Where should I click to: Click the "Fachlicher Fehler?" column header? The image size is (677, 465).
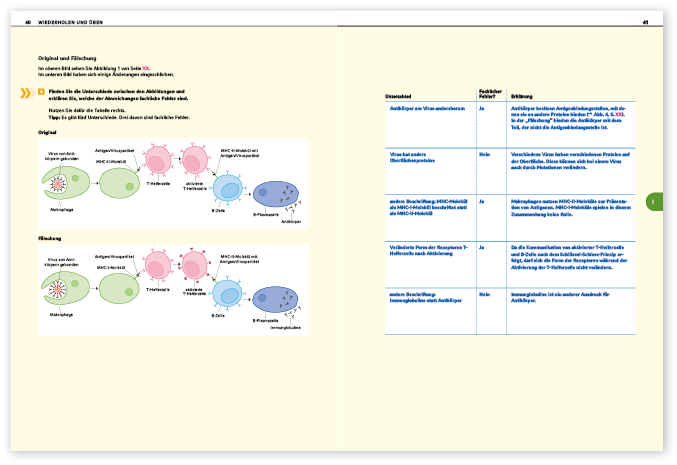[490, 93]
